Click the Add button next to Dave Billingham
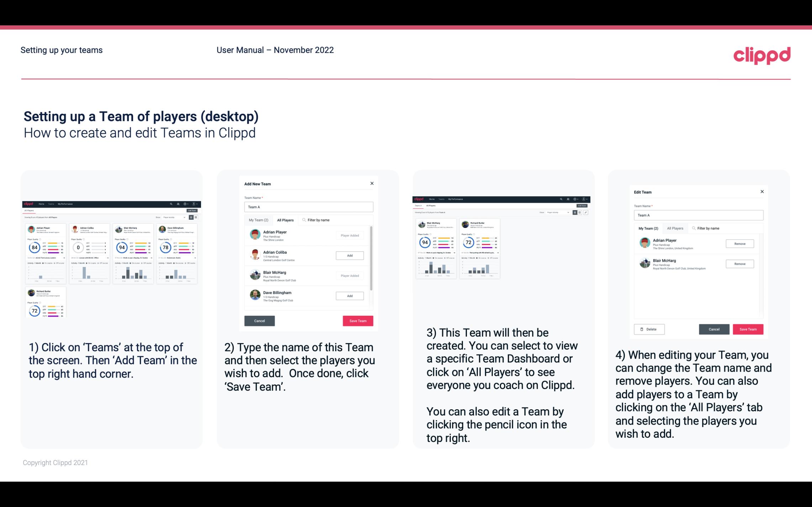The image size is (812, 507). pos(349,295)
